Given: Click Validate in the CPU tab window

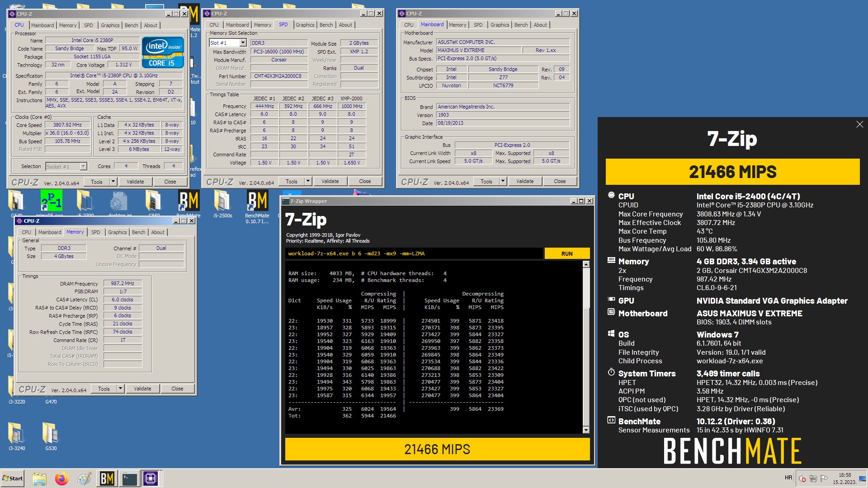Looking at the screenshot, I should click(135, 182).
